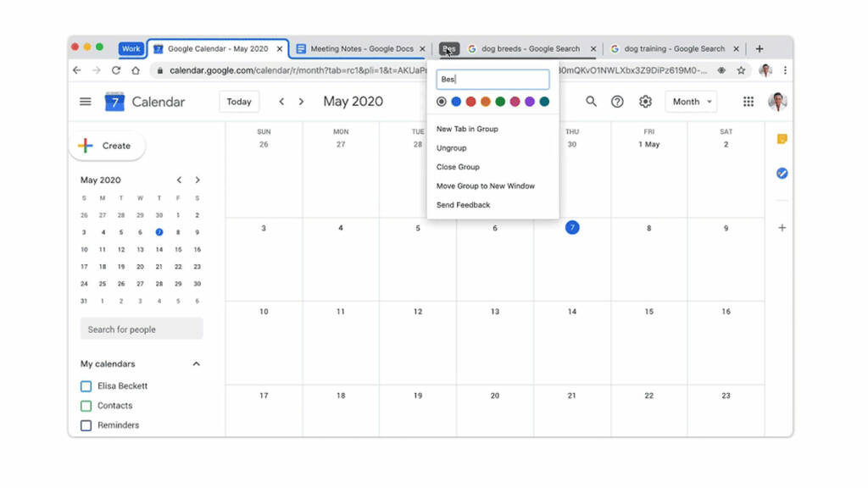Image resolution: width=868 pixels, height=488 pixels.
Task: Go forward with browser forward arrow
Action: point(97,70)
